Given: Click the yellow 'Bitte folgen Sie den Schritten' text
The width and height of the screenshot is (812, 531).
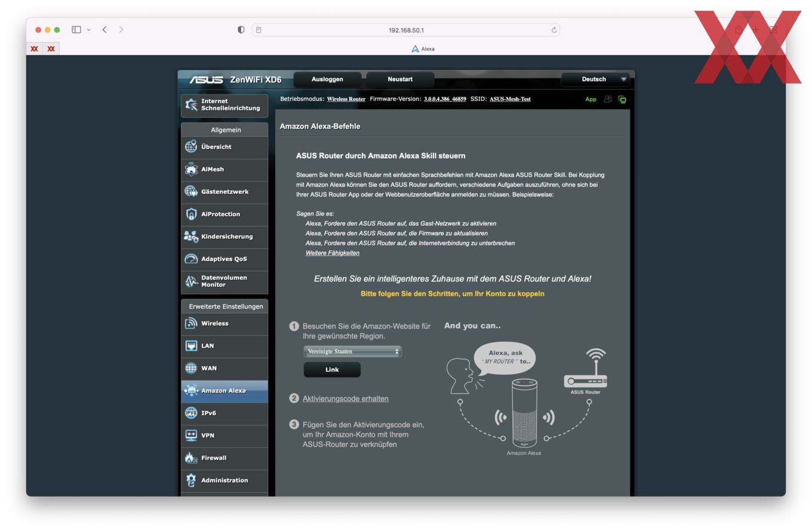Looking at the screenshot, I should pyautogui.click(x=453, y=293).
